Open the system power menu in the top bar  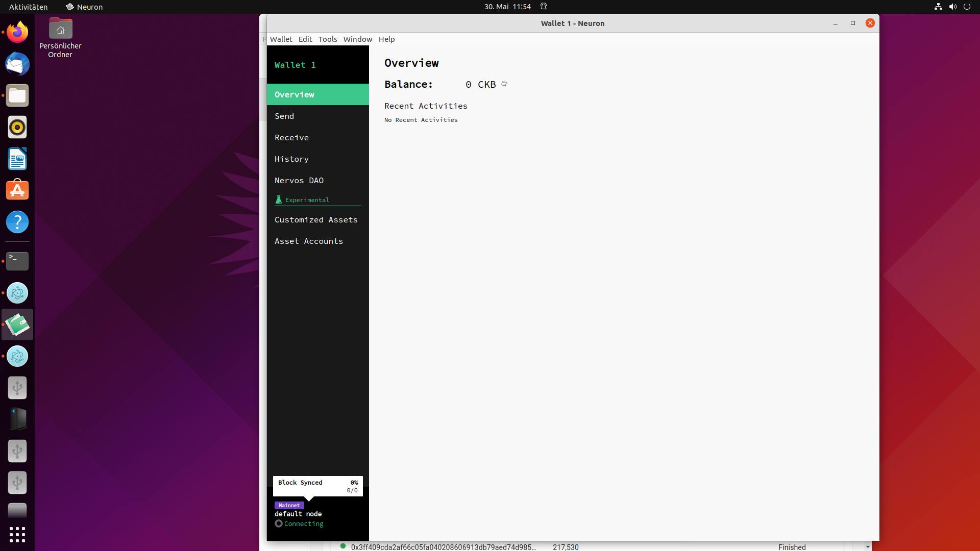[967, 7]
